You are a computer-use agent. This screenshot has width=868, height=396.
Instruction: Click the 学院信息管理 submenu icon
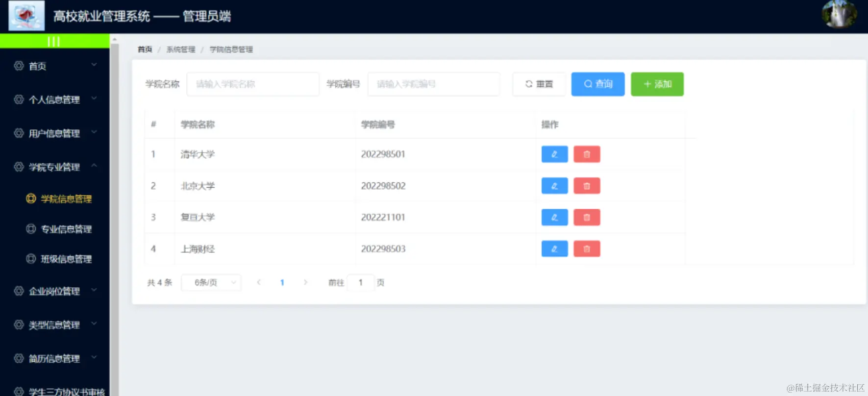pyautogui.click(x=31, y=198)
